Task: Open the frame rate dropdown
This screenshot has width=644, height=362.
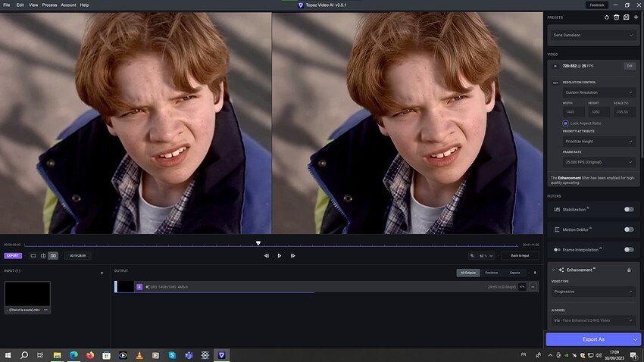Action: [599, 162]
